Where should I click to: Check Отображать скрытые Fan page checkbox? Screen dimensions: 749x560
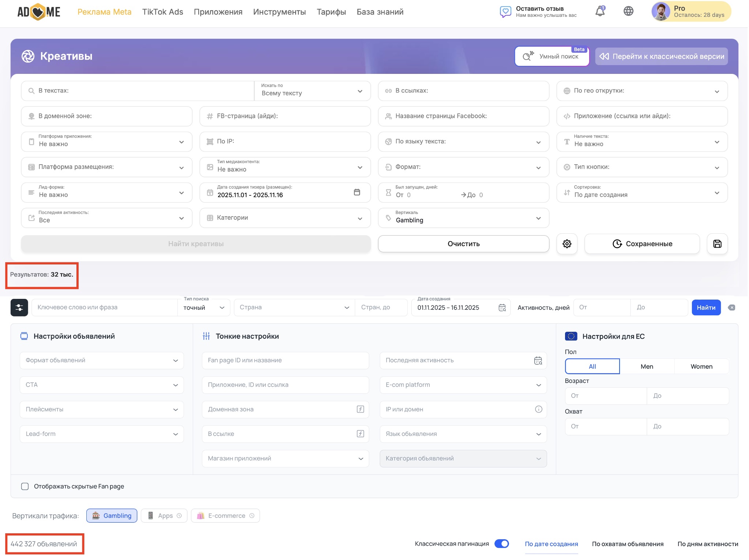[25, 486]
